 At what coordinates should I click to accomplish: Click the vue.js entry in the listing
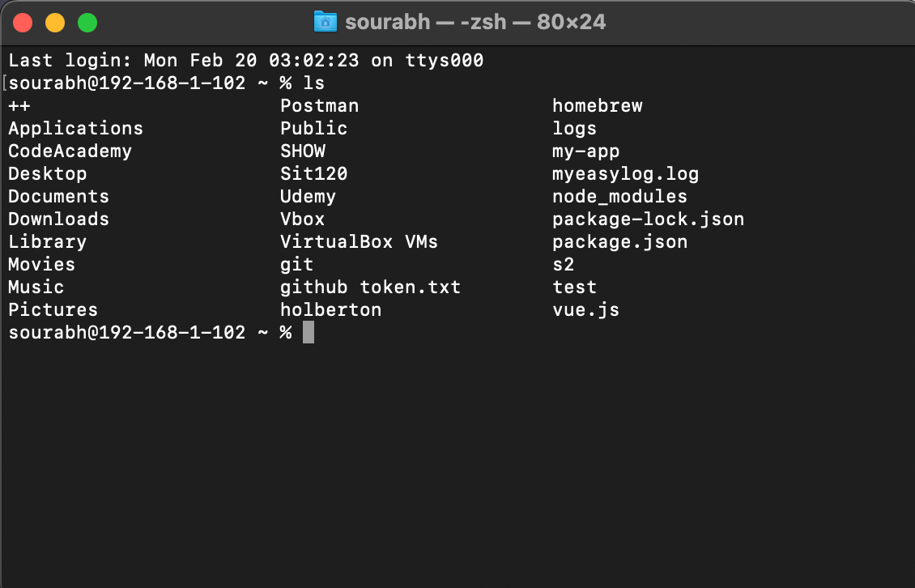point(585,309)
